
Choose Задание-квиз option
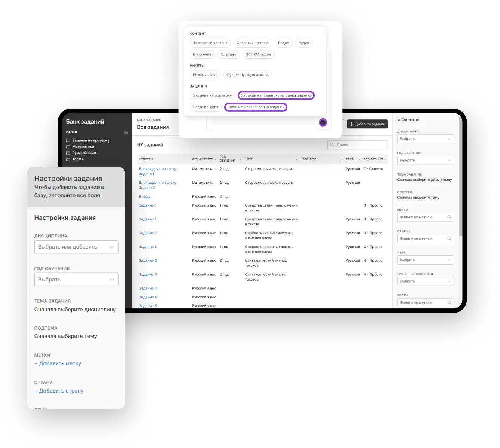tap(205, 107)
